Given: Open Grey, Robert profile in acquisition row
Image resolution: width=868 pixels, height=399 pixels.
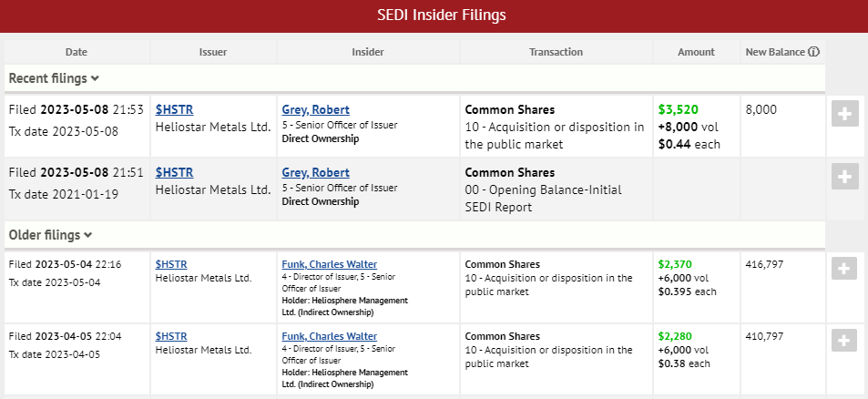Looking at the screenshot, I should pos(316,109).
